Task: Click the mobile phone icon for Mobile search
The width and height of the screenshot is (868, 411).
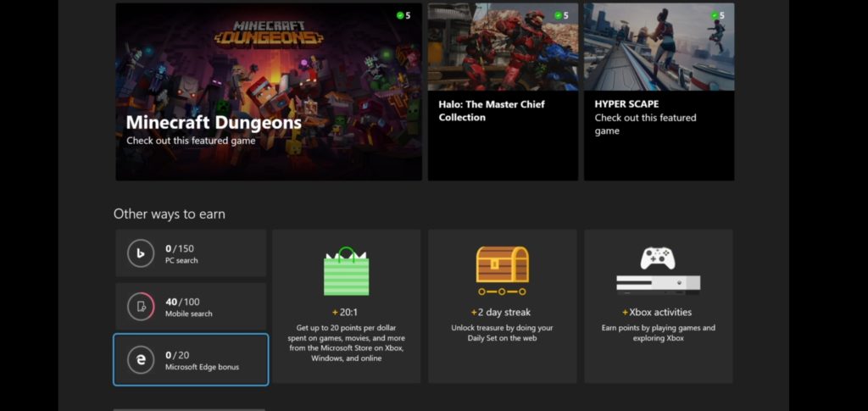Action: coord(141,306)
